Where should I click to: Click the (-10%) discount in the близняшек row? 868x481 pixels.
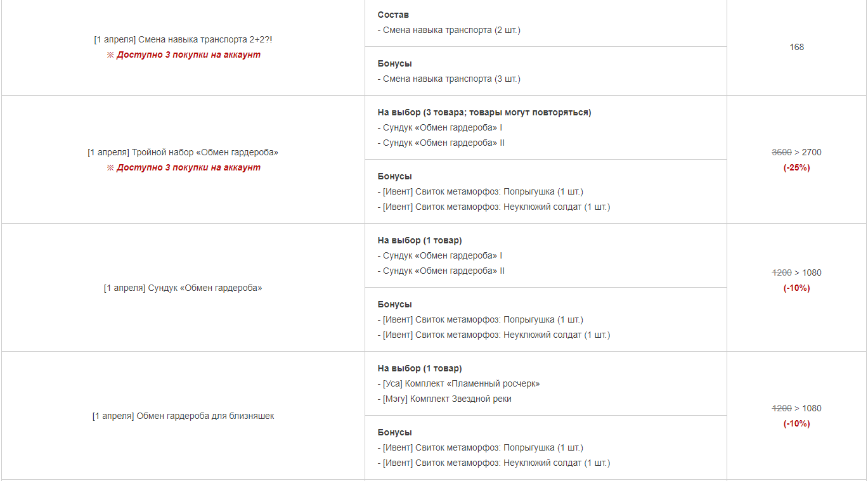tap(796, 423)
